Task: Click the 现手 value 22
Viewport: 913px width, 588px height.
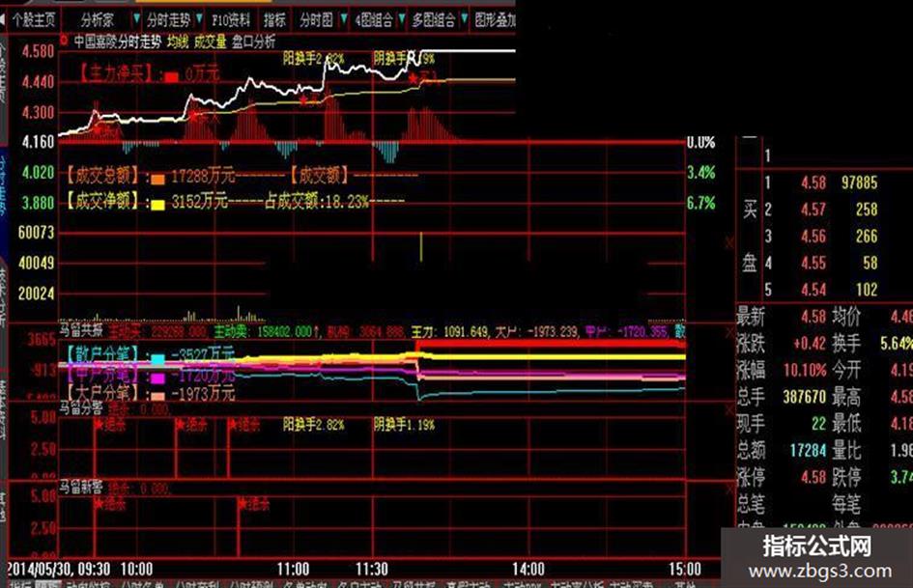Action: coord(818,424)
